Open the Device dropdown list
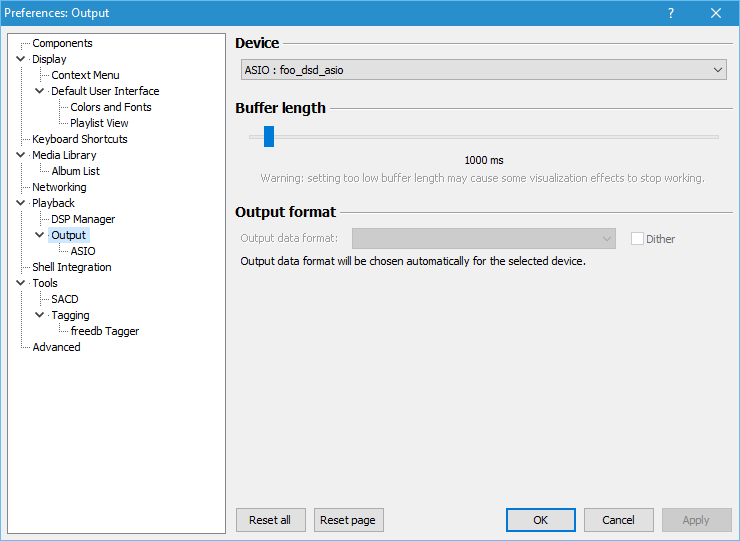 click(x=484, y=70)
